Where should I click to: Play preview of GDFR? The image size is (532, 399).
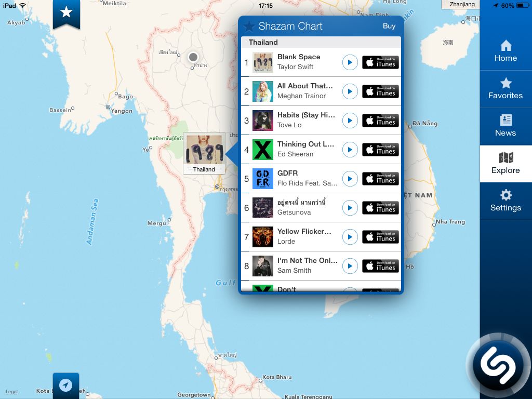pyautogui.click(x=350, y=179)
